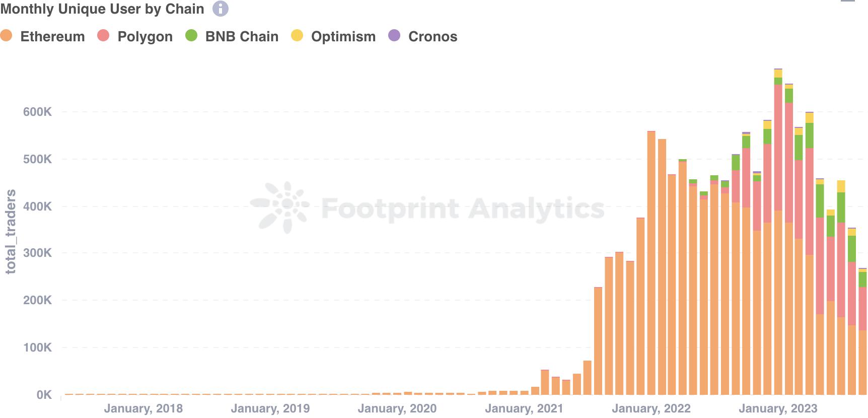Screen dimensions: 868x418
Task: Click the 600K y-axis label
Action: pyautogui.click(x=37, y=112)
